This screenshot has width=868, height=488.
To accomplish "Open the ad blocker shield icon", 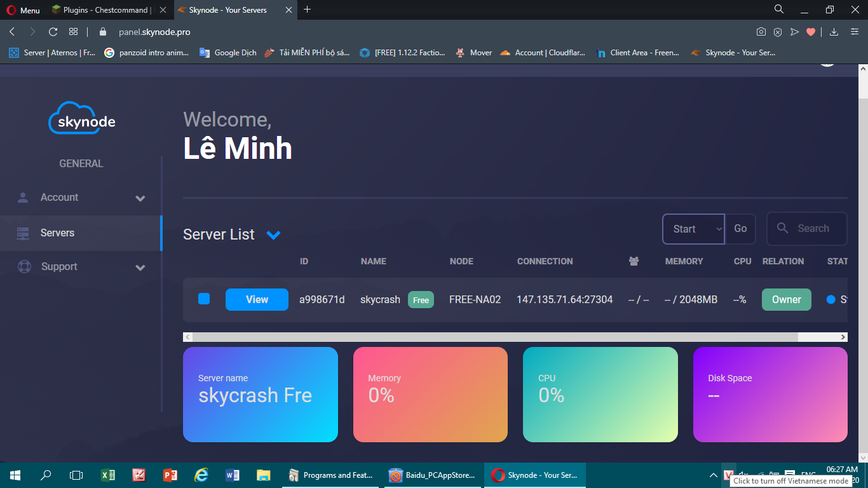I will click(x=778, y=32).
